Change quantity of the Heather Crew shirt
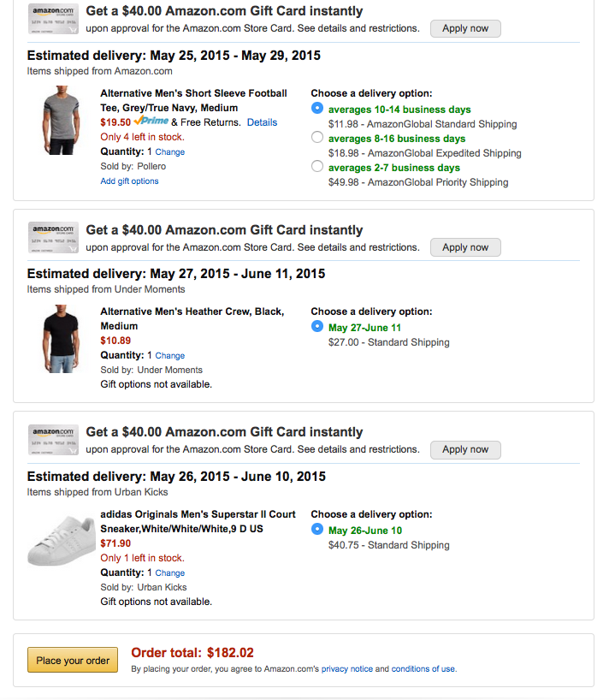 pos(170,356)
